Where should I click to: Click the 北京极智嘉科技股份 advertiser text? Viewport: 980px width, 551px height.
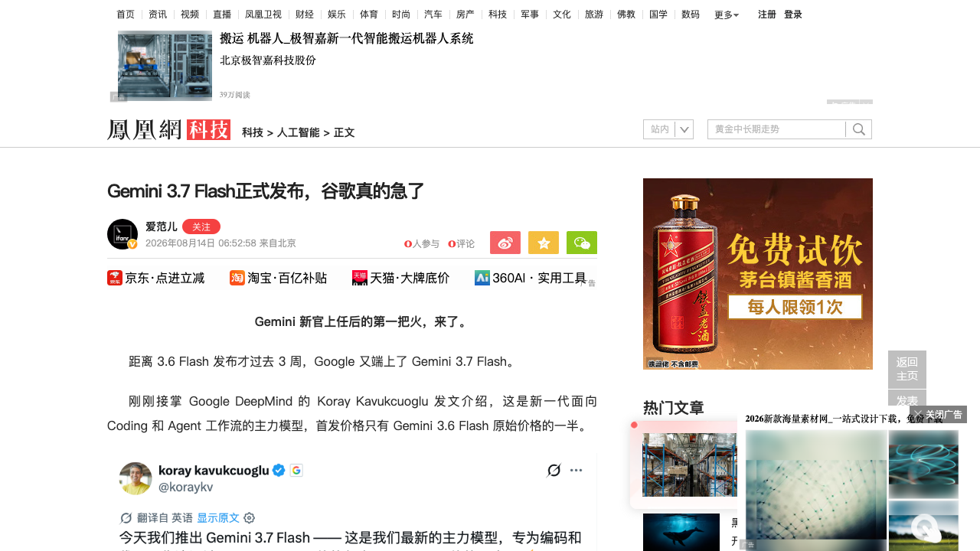pos(268,60)
